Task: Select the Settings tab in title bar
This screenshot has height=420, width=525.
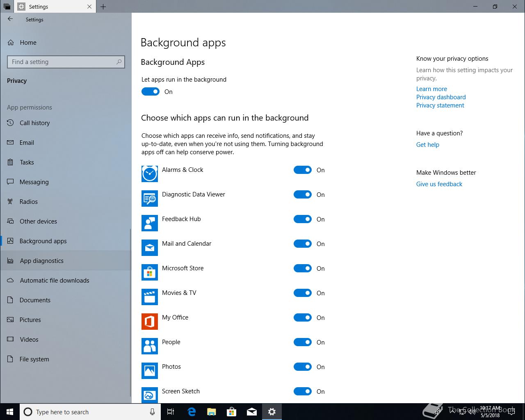Action: (55, 7)
